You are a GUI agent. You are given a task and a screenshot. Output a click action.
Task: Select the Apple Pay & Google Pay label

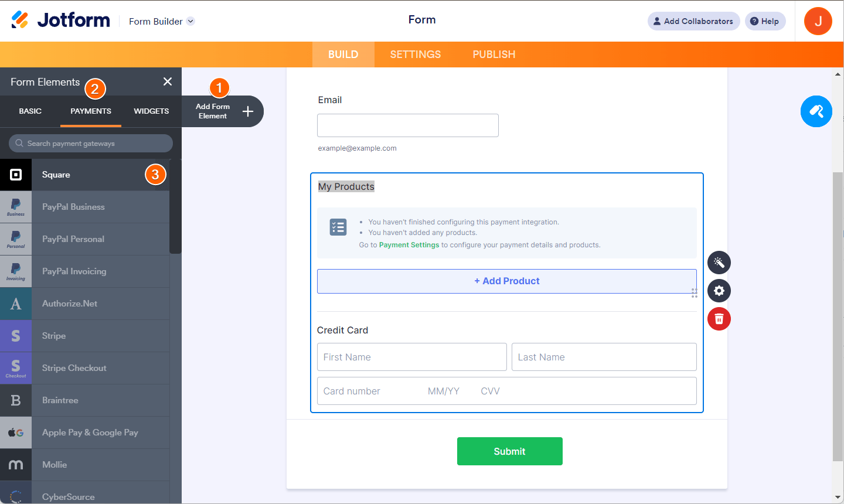coord(90,433)
